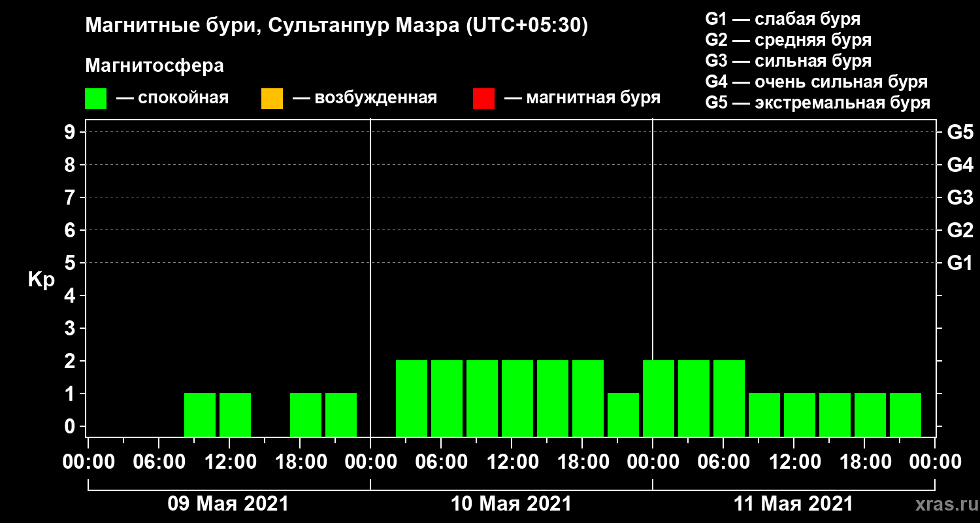The height and width of the screenshot is (523, 980).
Task: Click the 'G1 — слабая буря' legend line
Action: pos(783,18)
